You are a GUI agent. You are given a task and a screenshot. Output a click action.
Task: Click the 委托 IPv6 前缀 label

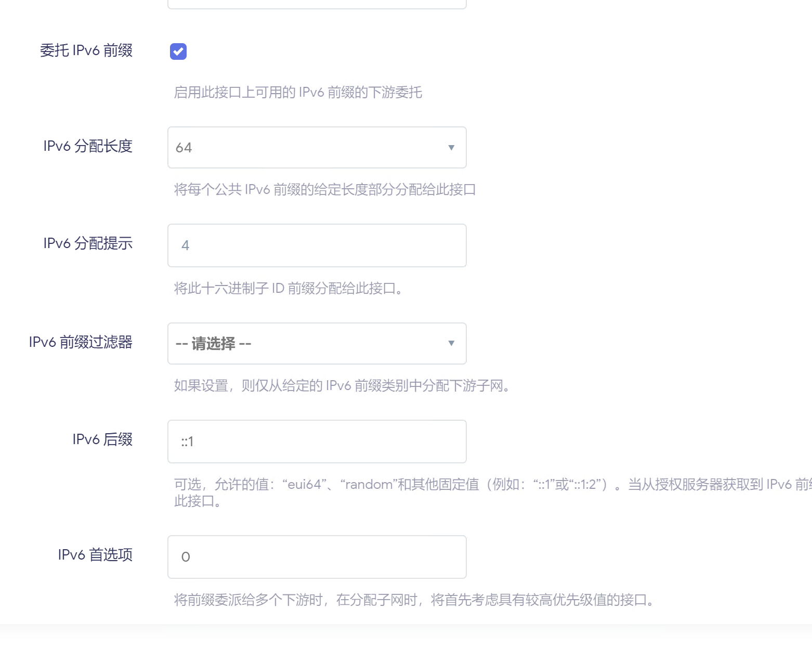[x=86, y=50]
